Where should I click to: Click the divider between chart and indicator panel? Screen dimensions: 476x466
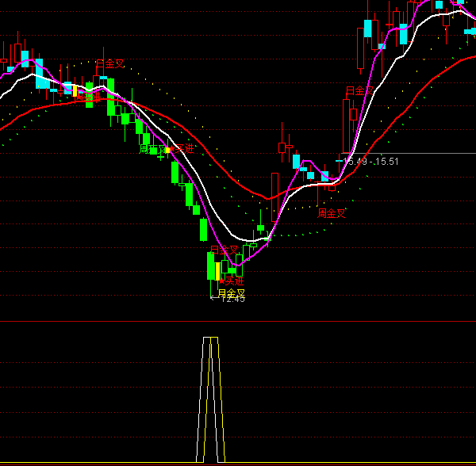(x=238, y=322)
